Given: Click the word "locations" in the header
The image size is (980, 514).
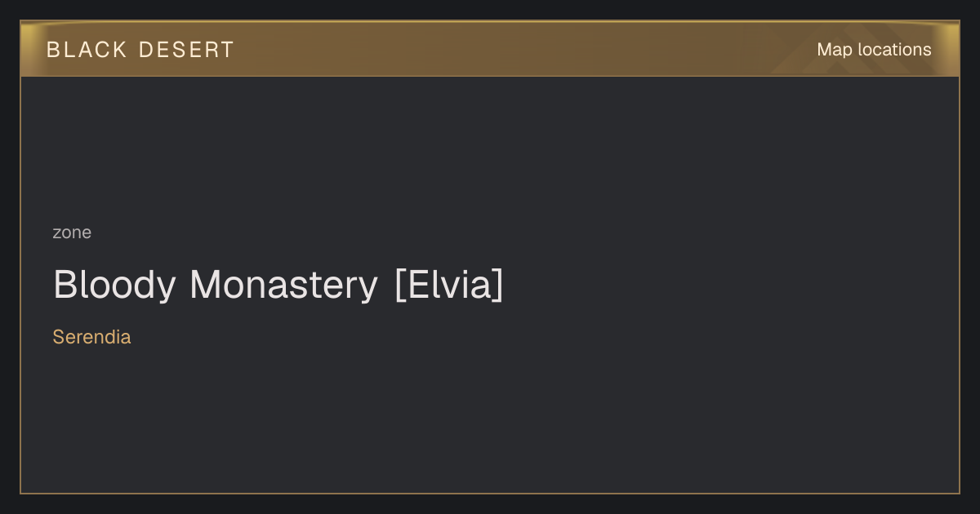Looking at the screenshot, I should 894,50.
